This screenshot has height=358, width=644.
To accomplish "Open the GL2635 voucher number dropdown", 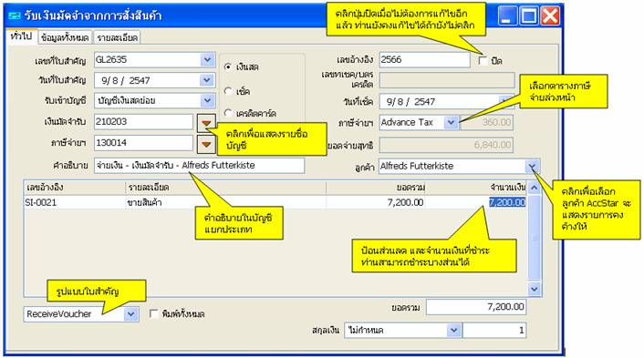I will tap(207, 60).
